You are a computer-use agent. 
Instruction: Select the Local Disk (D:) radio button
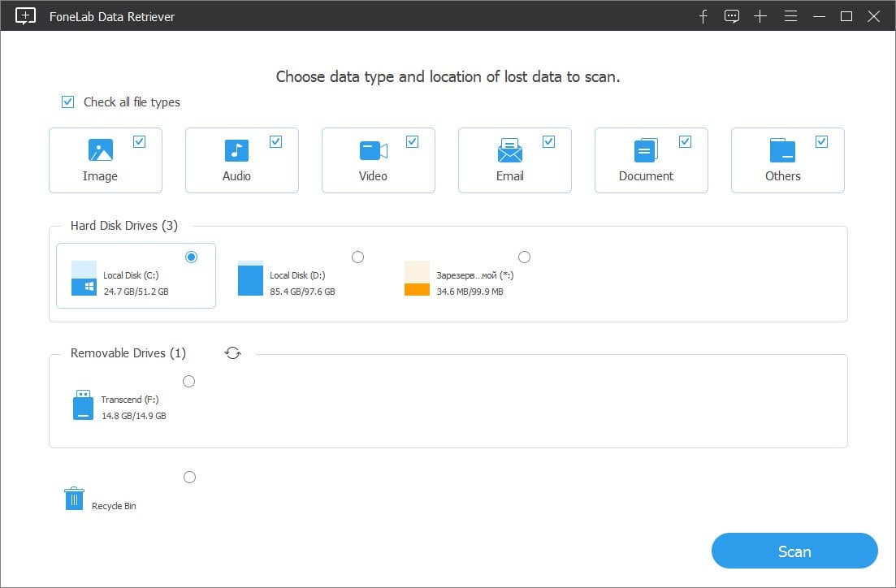click(x=357, y=256)
